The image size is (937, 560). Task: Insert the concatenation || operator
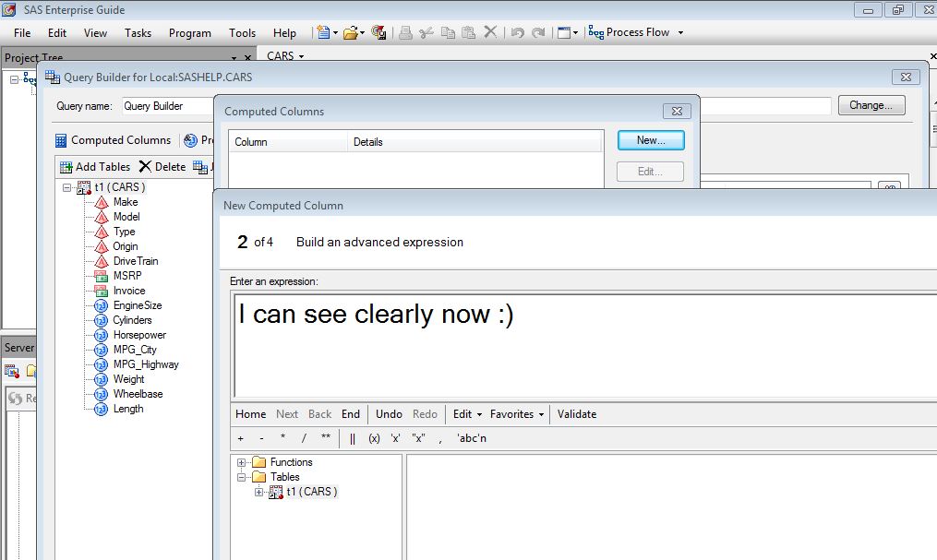[x=353, y=438]
